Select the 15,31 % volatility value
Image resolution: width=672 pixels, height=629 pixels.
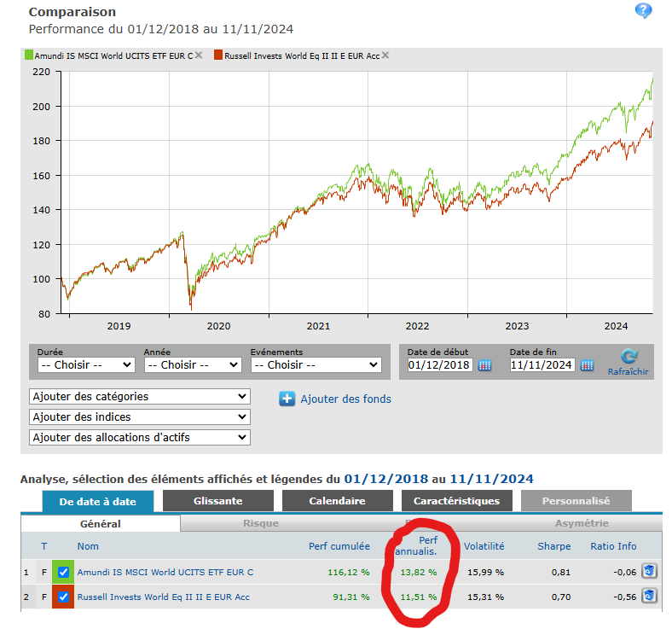pos(485,597)
